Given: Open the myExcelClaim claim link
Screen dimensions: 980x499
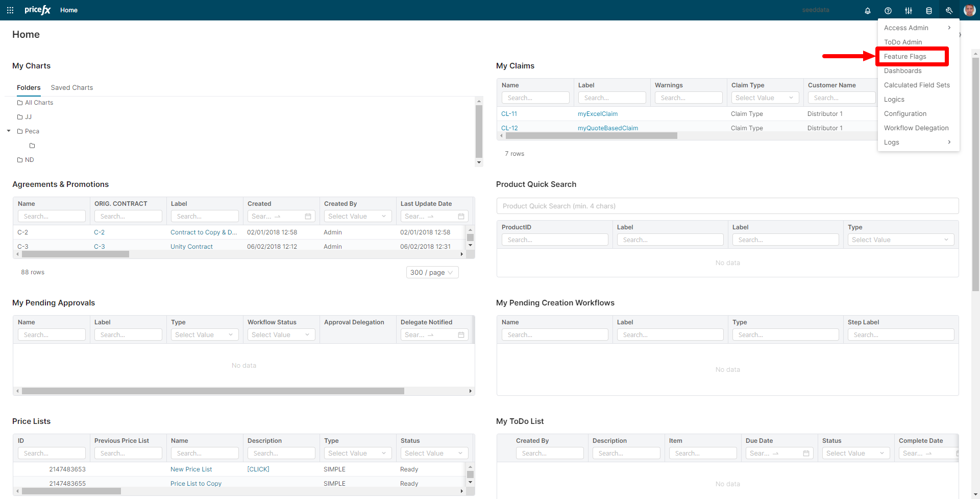Looking at the screenshot, I should [597, 114].
